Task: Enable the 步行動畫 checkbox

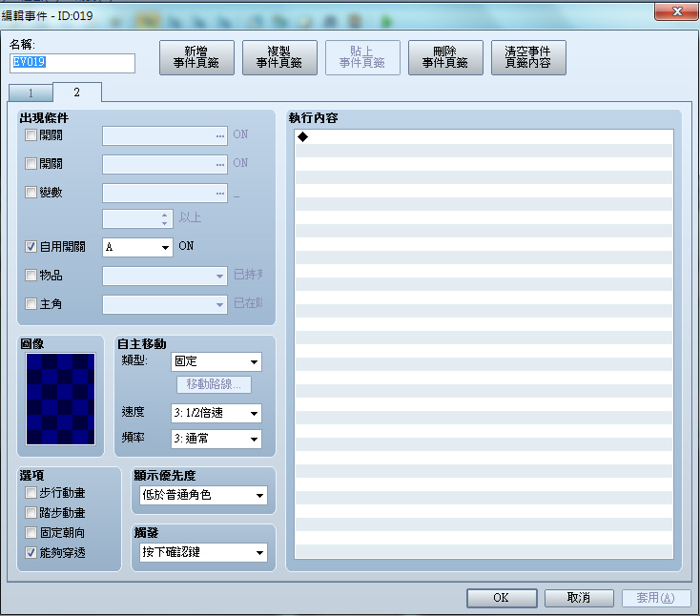Action: coord(31,493)
